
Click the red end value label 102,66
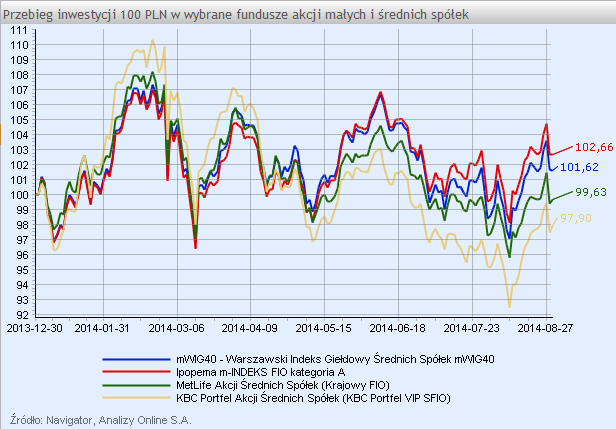[x=593, y=146]
